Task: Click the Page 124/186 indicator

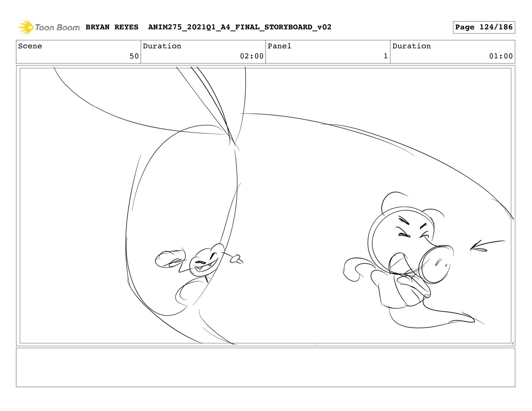Action: pyautogui.click(x=484, y=27)
